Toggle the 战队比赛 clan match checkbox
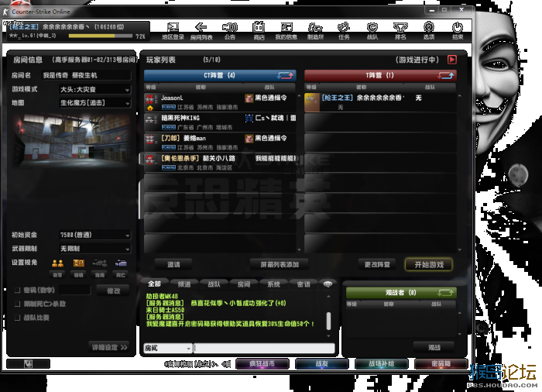This screenshot has width=542, height=392. point(17,318)
